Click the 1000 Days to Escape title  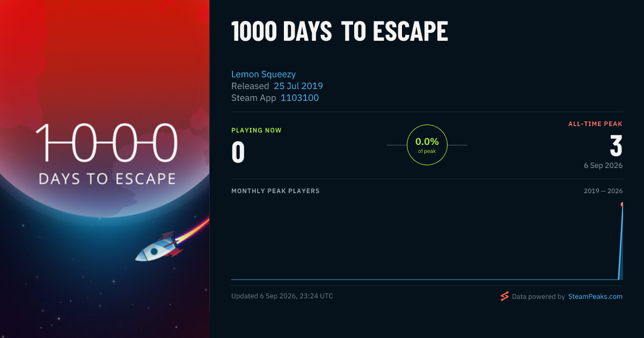point(340,32)
